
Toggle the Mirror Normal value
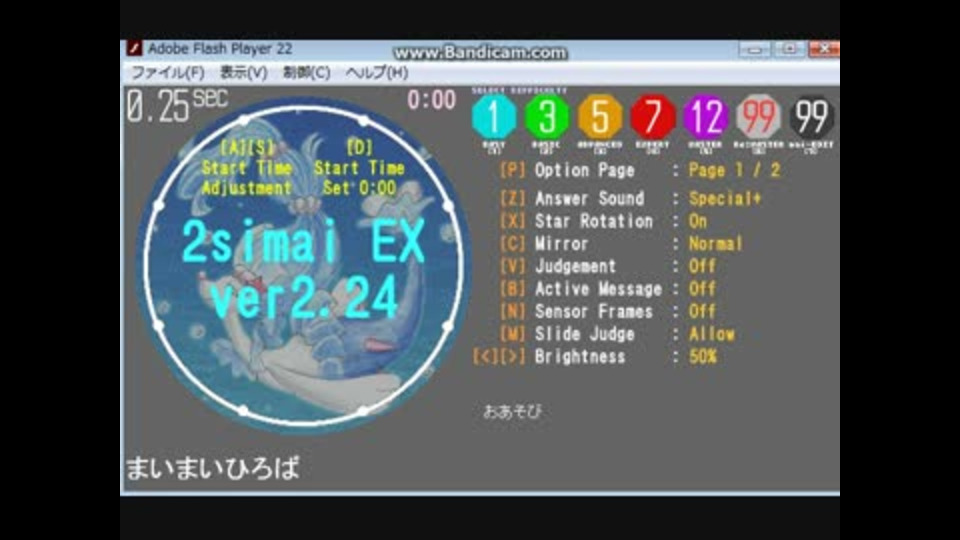pyautogui.click(x=716, y=244)
